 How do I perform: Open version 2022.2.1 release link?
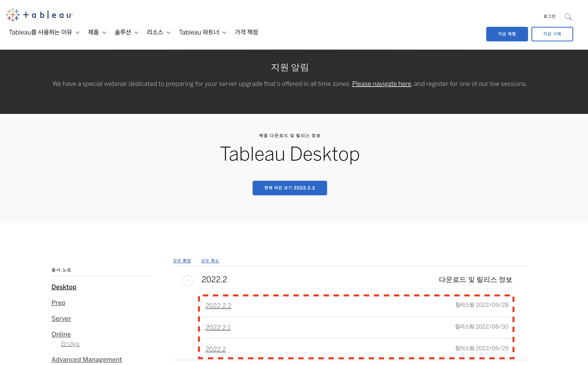[x=218, y=327]
